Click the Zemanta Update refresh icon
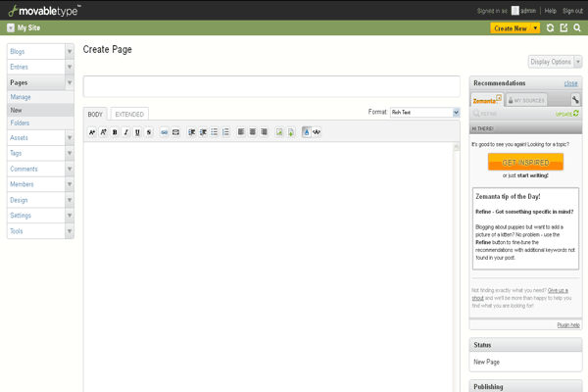The image size is (588, 392). [x=576, y=114]
